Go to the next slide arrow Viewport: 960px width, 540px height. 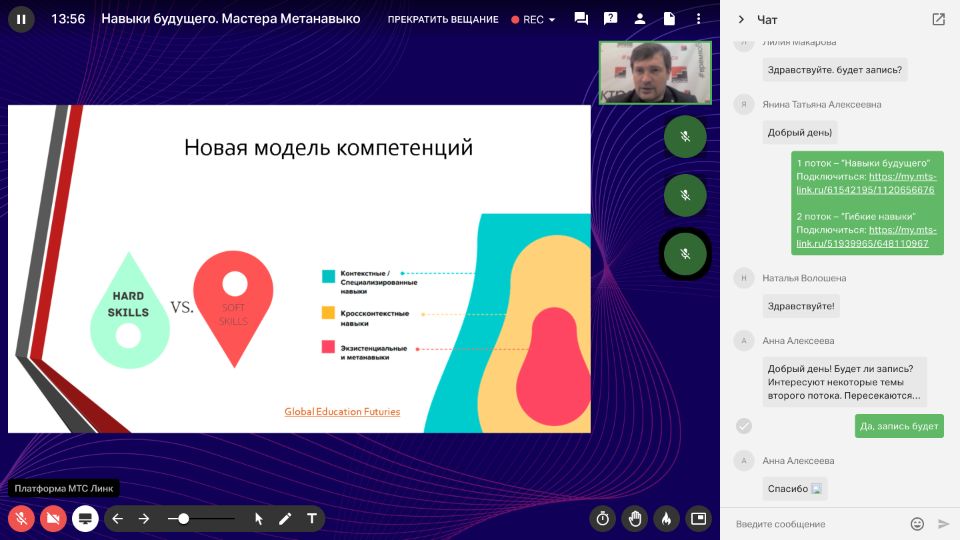[x=144, y=519]
